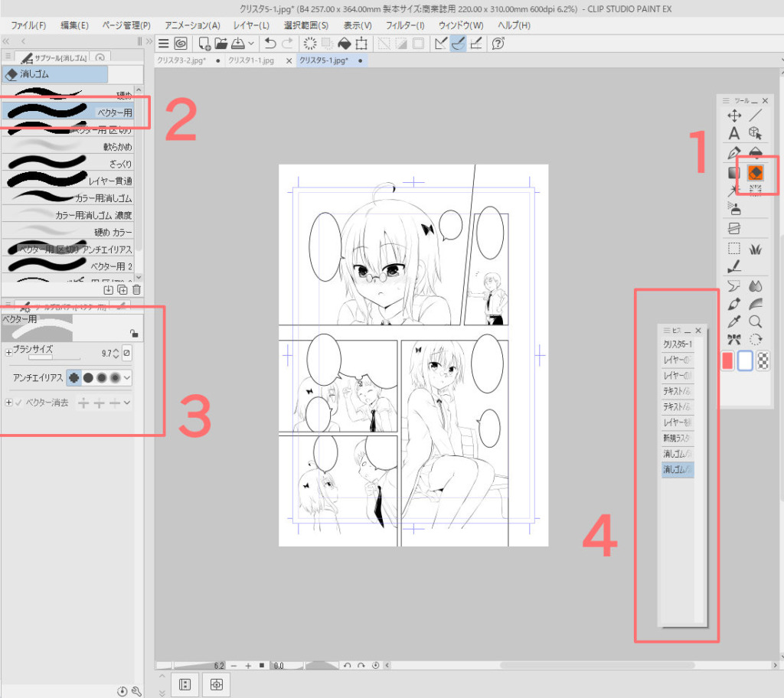Click the sub color white swatch
This screenshot has width=784, height=698.
(744, 361)
